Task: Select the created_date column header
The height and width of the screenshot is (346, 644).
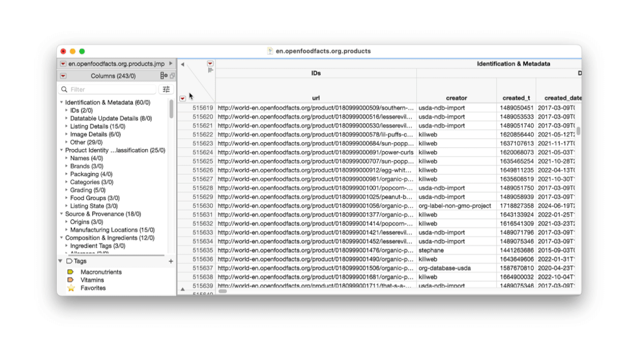Action: [559, 98]
